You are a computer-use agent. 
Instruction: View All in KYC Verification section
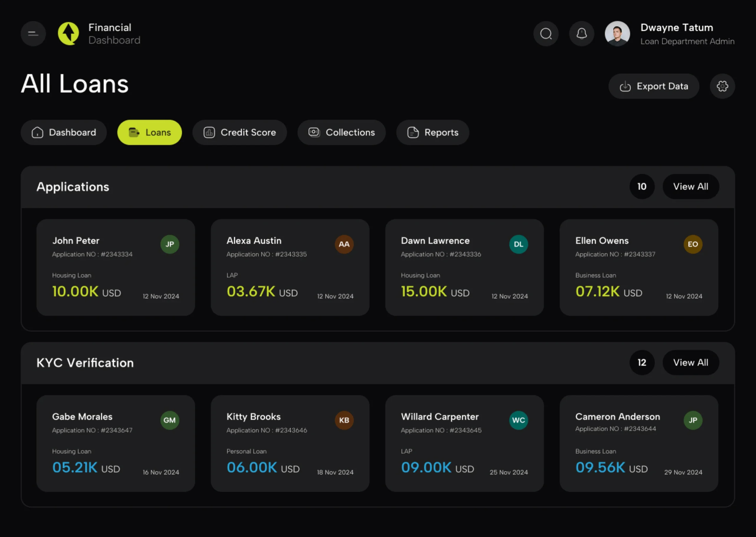click(x=690, y=363)
